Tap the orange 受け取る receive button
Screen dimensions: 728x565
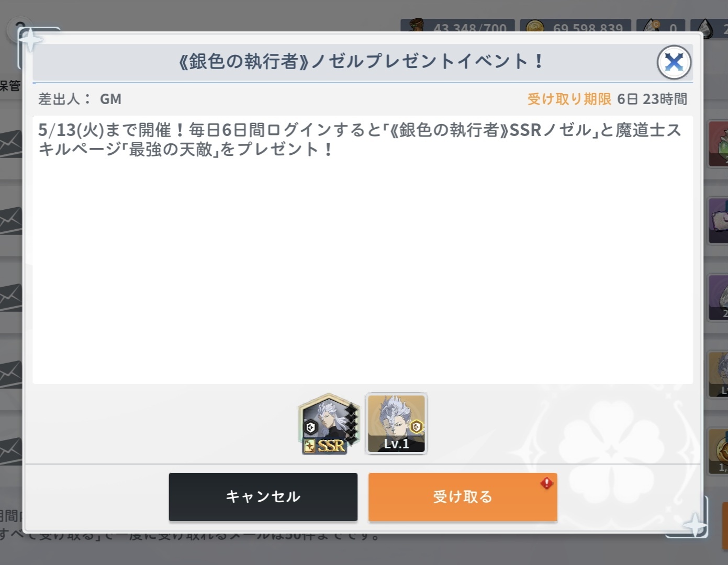(463, 496)
